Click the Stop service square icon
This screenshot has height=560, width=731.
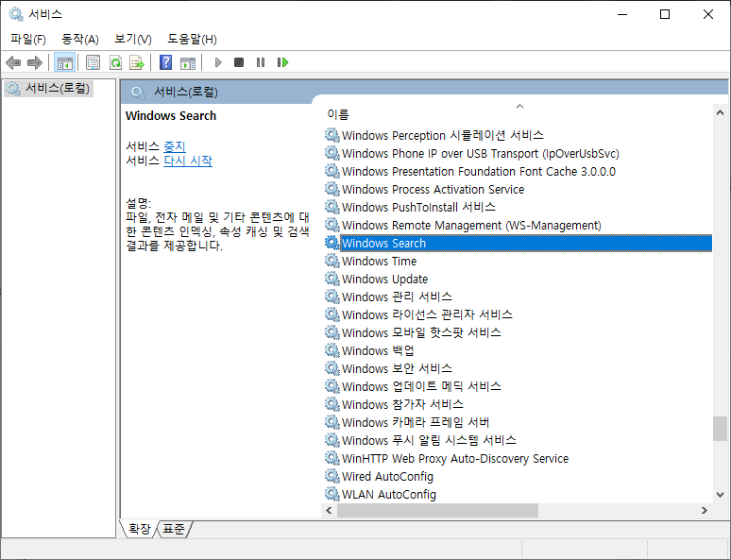tap(239, 62)
